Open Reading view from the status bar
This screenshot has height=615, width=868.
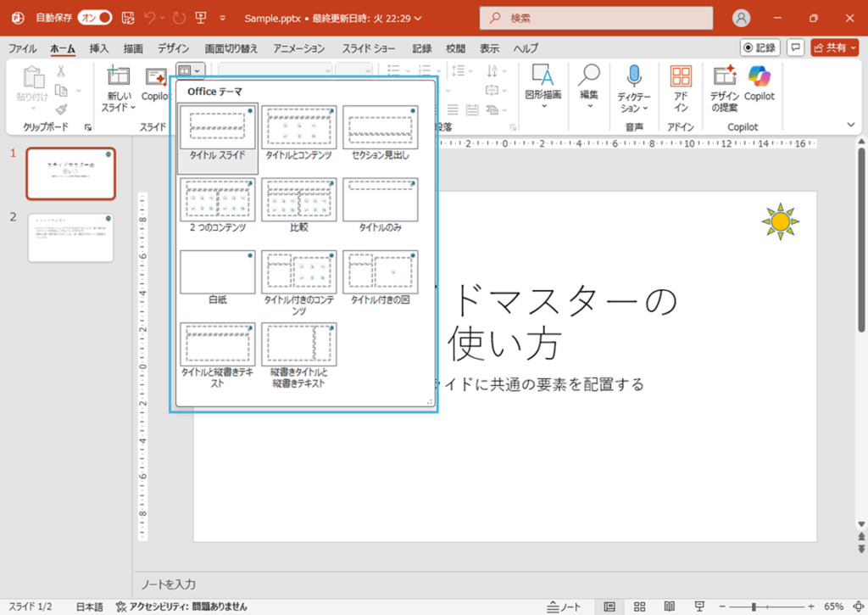click(669, 607)
